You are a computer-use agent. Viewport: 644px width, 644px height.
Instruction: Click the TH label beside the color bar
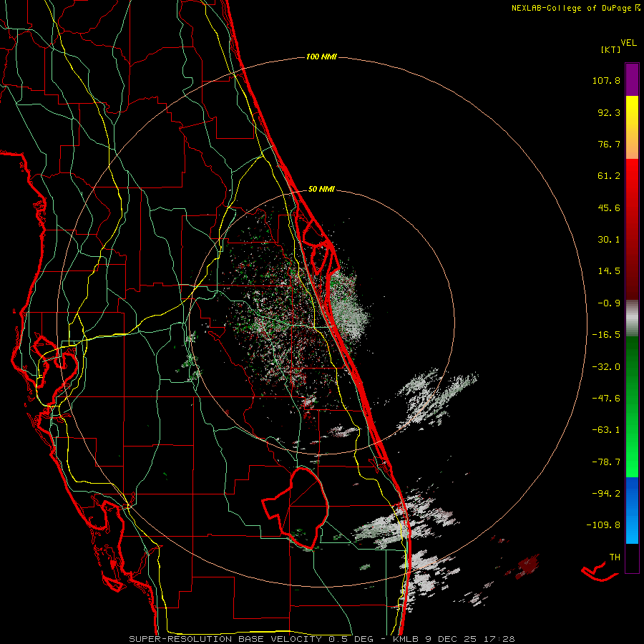[615, 557]
